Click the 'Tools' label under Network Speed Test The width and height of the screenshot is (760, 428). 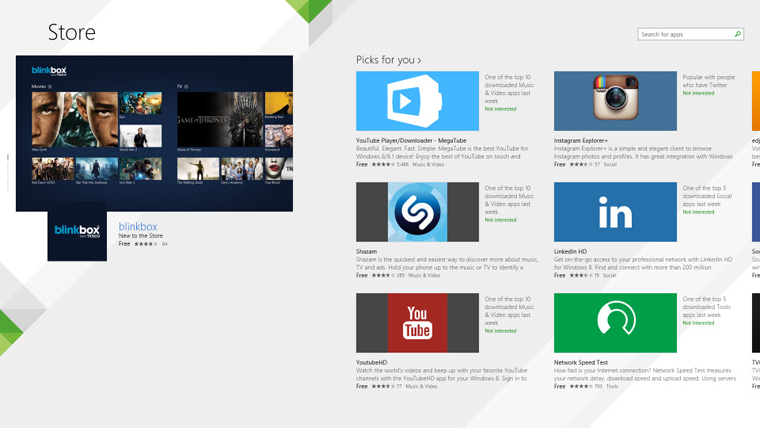612,386
